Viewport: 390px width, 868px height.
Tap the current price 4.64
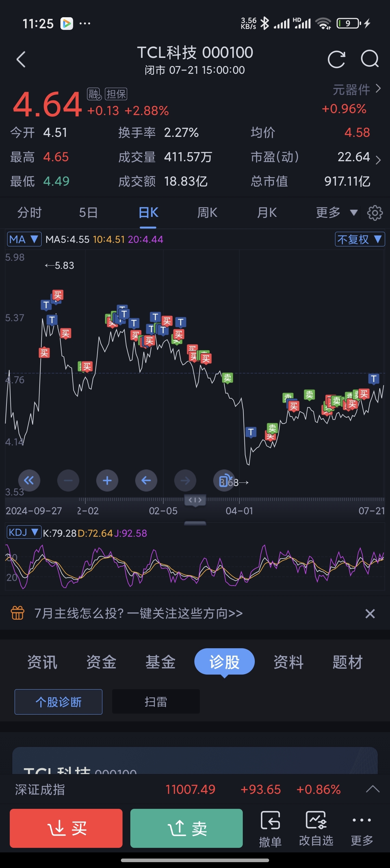pyautogui.click(x=47, y=104)
